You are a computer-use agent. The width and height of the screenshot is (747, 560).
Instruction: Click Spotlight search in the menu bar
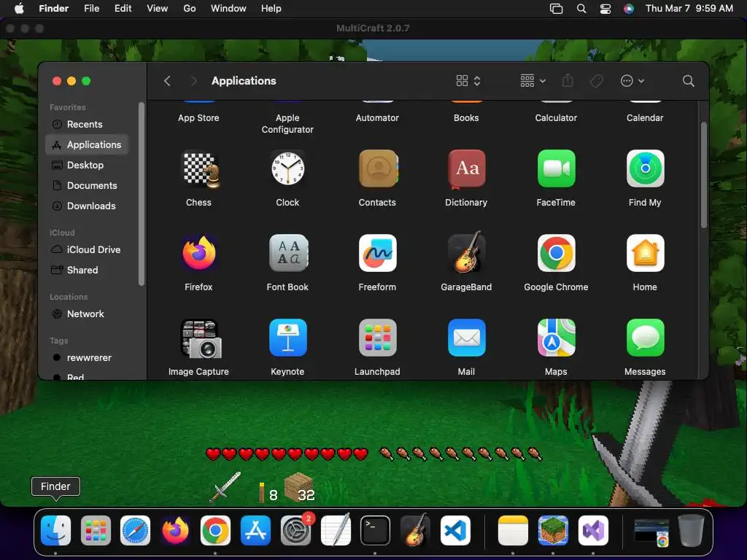(581, 9)
